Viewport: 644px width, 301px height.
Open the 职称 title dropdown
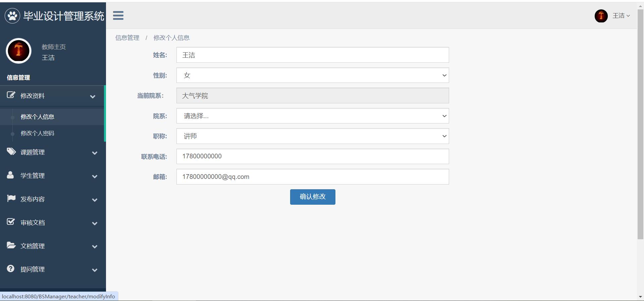click(313, 136)
